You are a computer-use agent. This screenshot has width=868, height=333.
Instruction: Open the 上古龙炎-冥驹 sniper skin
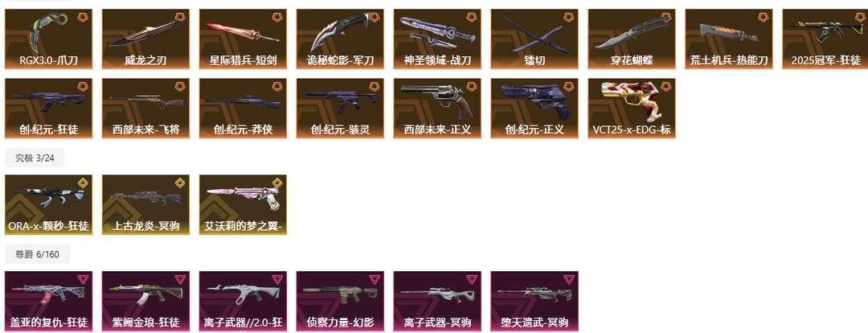[145, 205]
